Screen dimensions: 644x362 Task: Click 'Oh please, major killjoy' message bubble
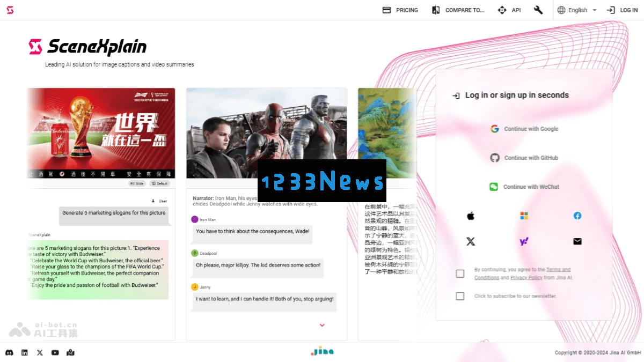pos(258,268)
